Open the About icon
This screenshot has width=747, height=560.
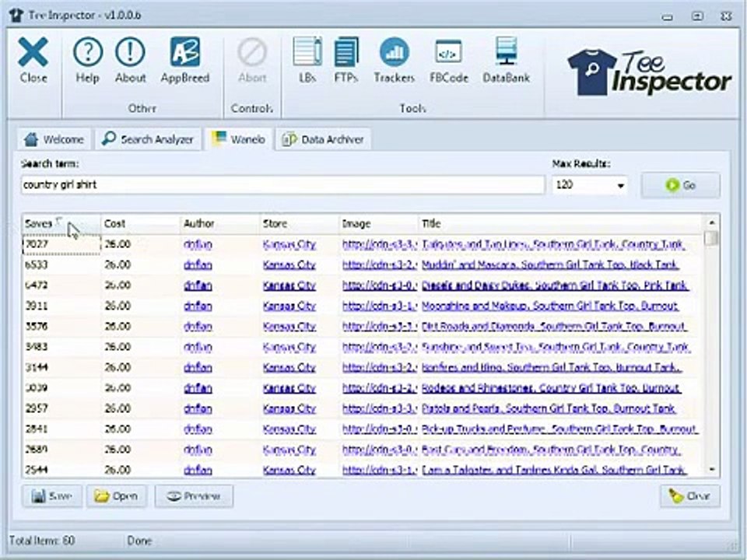point(130,61)
